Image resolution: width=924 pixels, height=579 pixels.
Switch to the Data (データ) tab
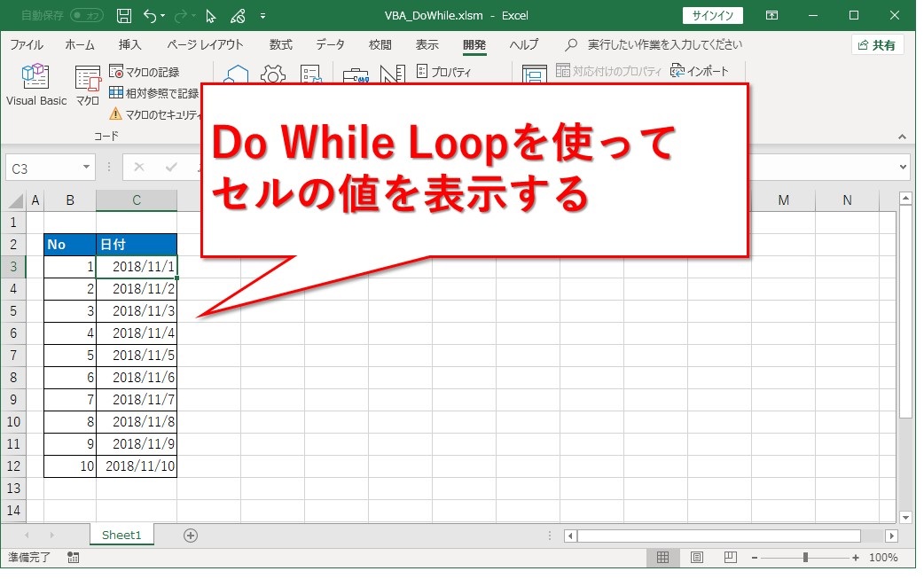click(x=330, y=44)
